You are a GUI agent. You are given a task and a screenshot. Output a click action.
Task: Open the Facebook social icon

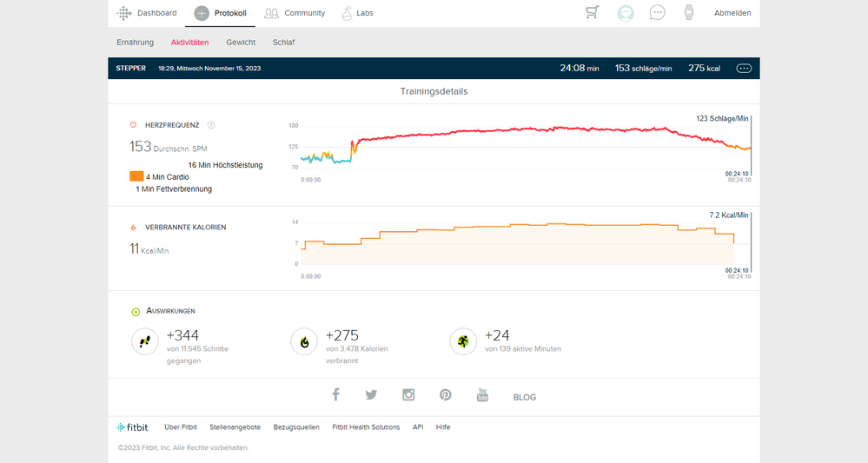point(335,394)
